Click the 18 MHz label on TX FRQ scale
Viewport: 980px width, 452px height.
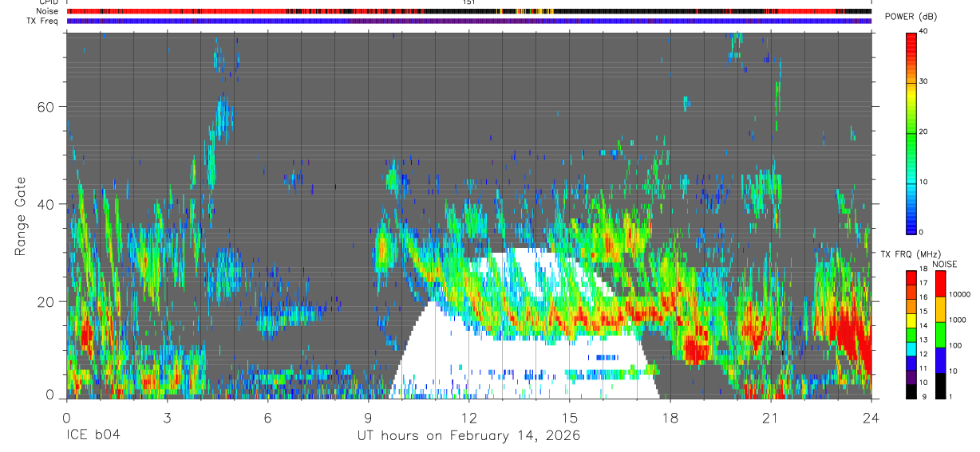[x=923, y=269]
